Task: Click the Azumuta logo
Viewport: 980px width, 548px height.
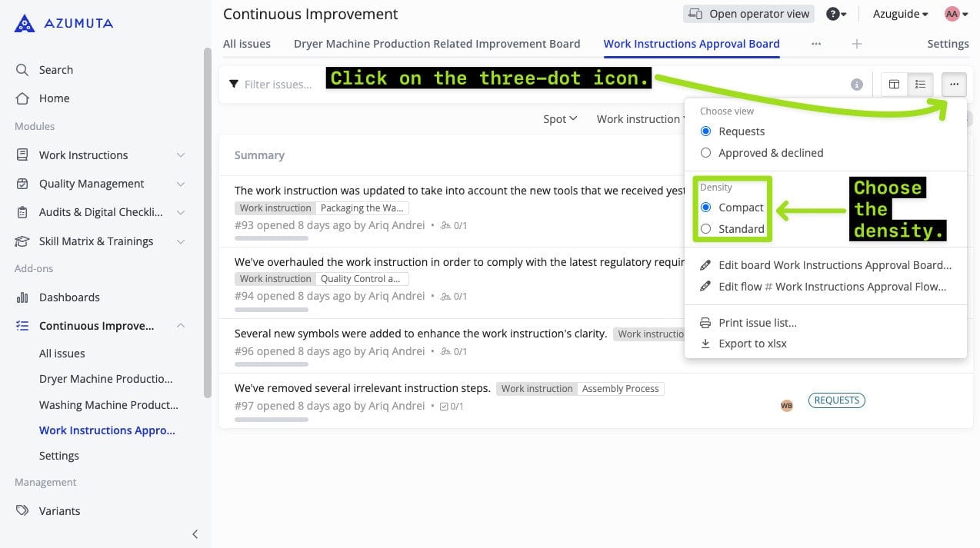Action: point(64,23)
